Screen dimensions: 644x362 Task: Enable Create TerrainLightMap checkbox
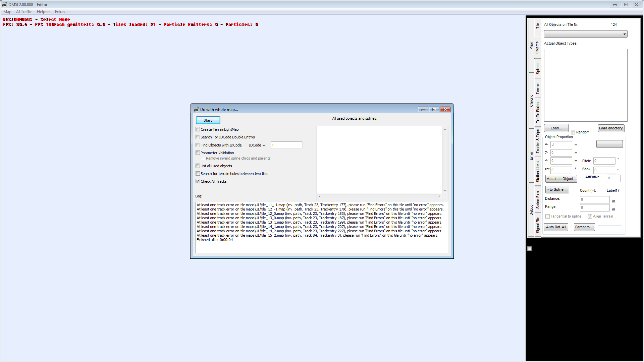(x=198, y=129)
